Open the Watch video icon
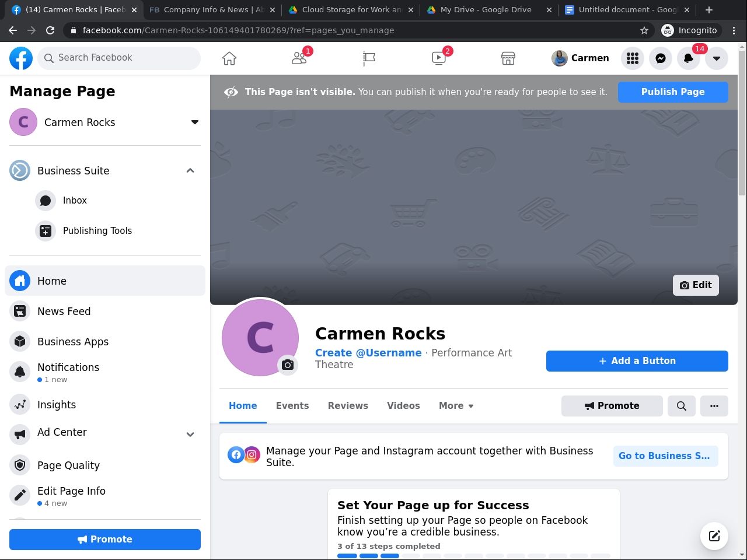Screen dimensions: 747x560 [x=439, y=58]
